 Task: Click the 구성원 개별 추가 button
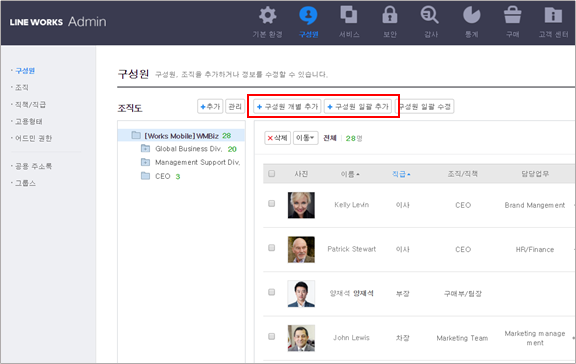287,107
